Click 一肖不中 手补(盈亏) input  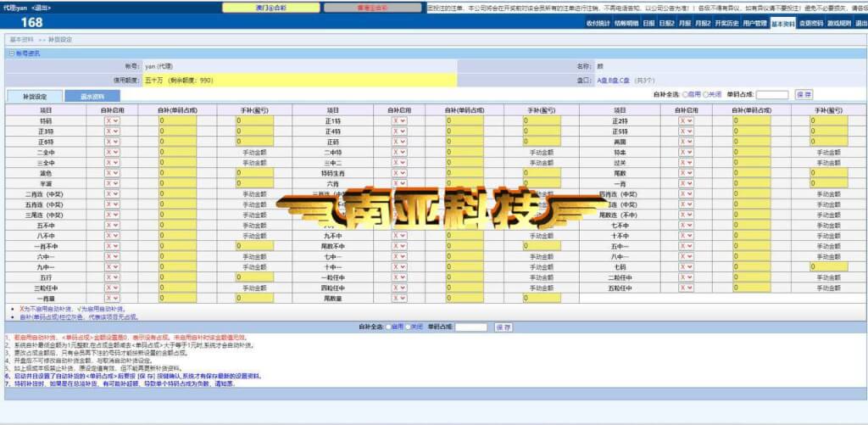click(254, 246)
